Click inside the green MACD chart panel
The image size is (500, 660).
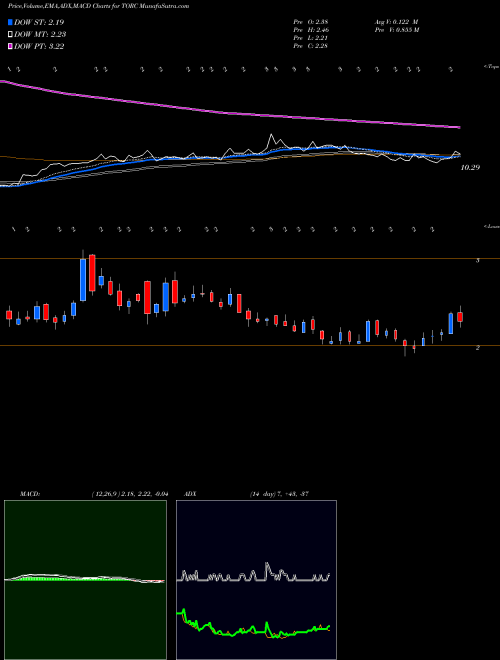(x=85, y=580)
